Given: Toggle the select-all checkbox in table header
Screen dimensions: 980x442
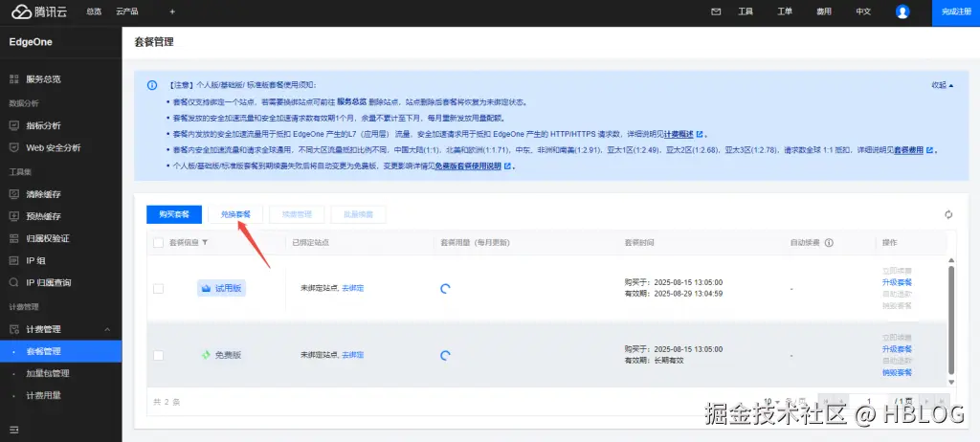Looking at the screenshot, I should pyautogui.click(x=159, y=243).
